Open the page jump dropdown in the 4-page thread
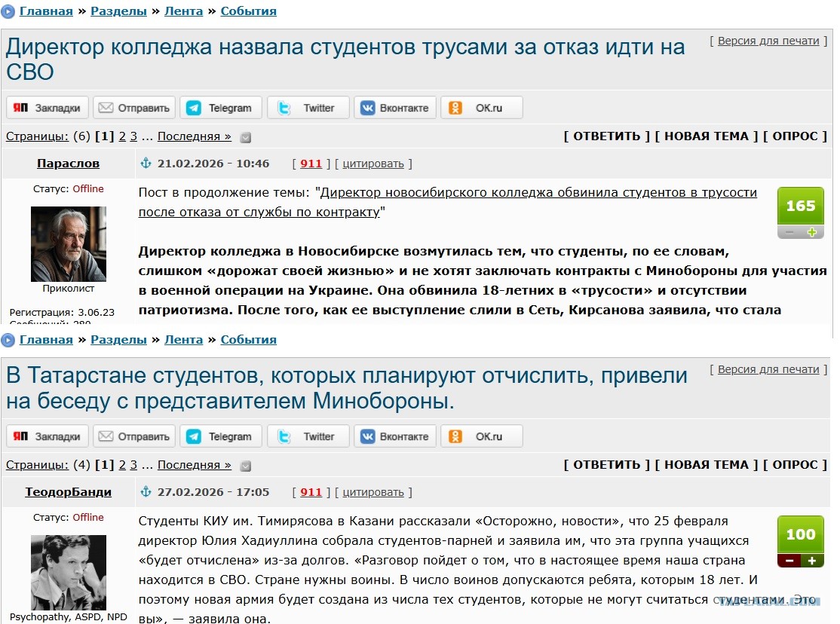The image size is (840, 624). point(245,466)
